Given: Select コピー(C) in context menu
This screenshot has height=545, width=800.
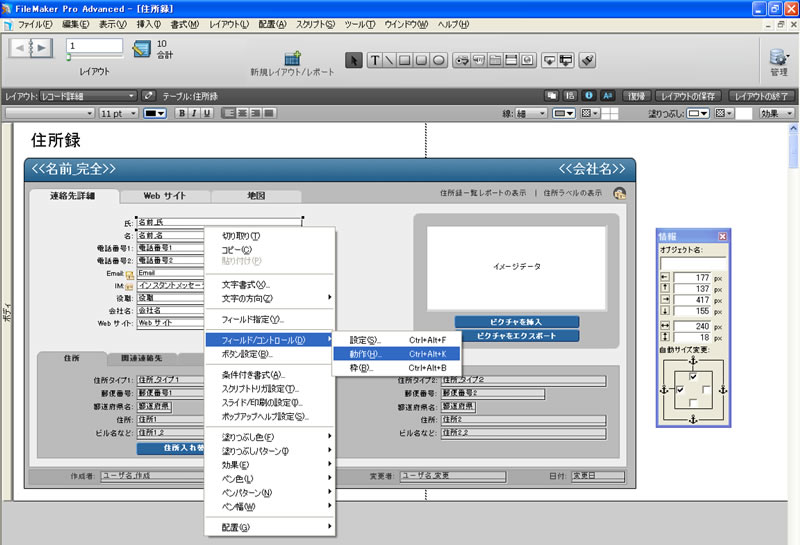Looking at the screenshot, I should pyautogui.click(x=269, y=250).
